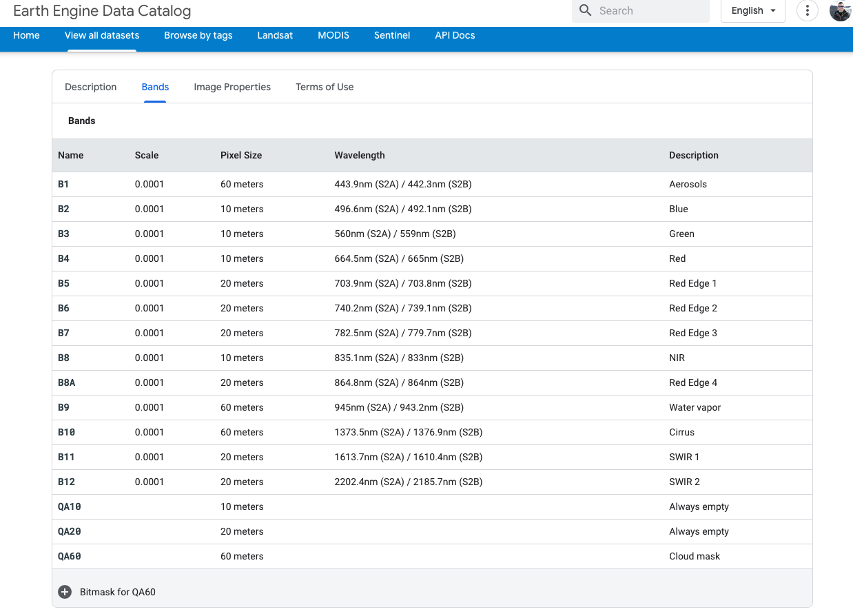Expand the Bitmask for QA60 section

[x=118, y=592]
